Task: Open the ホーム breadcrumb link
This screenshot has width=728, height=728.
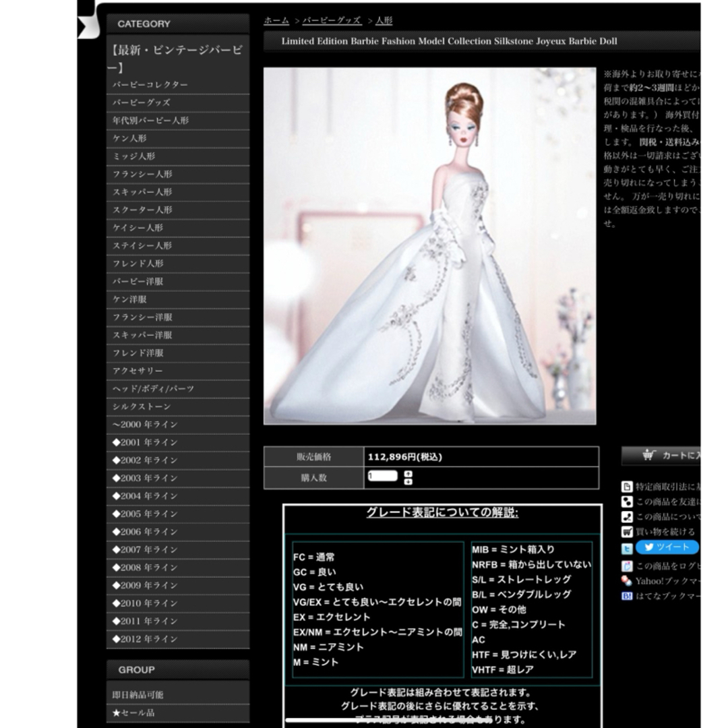Action: click(x=276, y=20)
